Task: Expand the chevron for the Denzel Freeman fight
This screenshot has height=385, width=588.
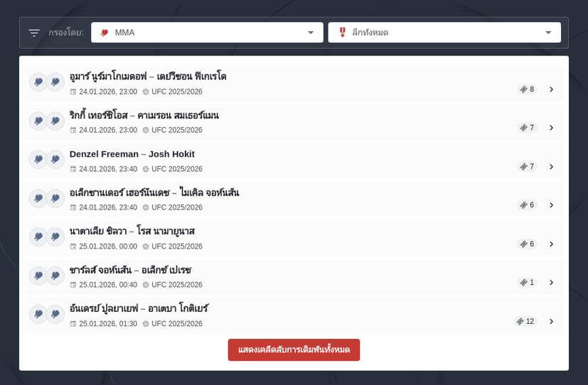Action: (551, 167)
